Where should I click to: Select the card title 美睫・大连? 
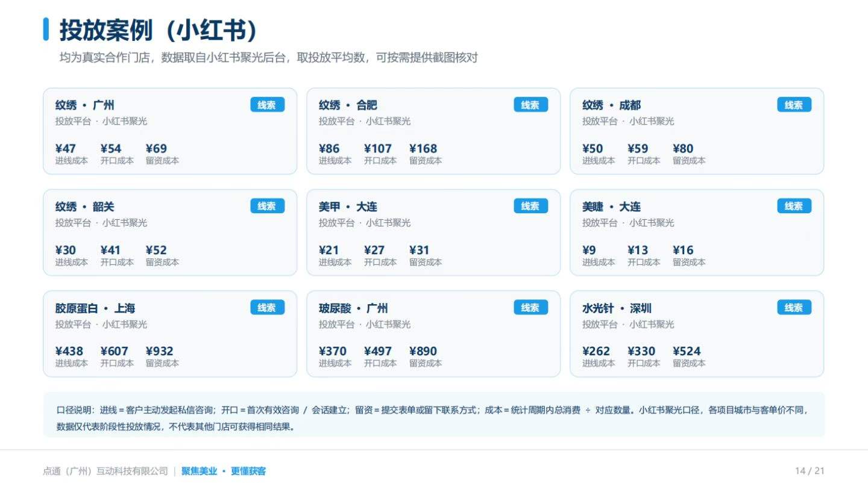612,207
